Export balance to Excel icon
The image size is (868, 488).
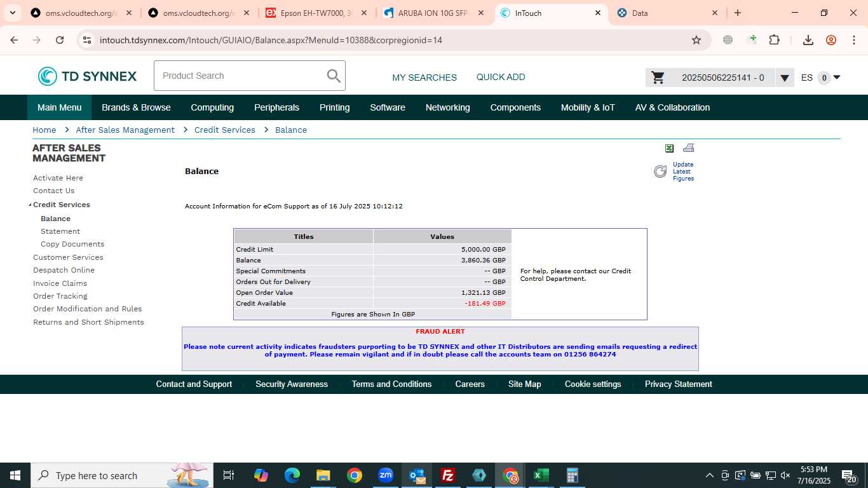(x=669, y=148)
